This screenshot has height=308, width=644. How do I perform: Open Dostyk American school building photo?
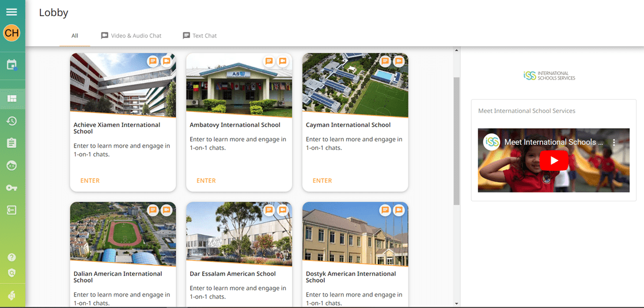[x=355, y=234]
